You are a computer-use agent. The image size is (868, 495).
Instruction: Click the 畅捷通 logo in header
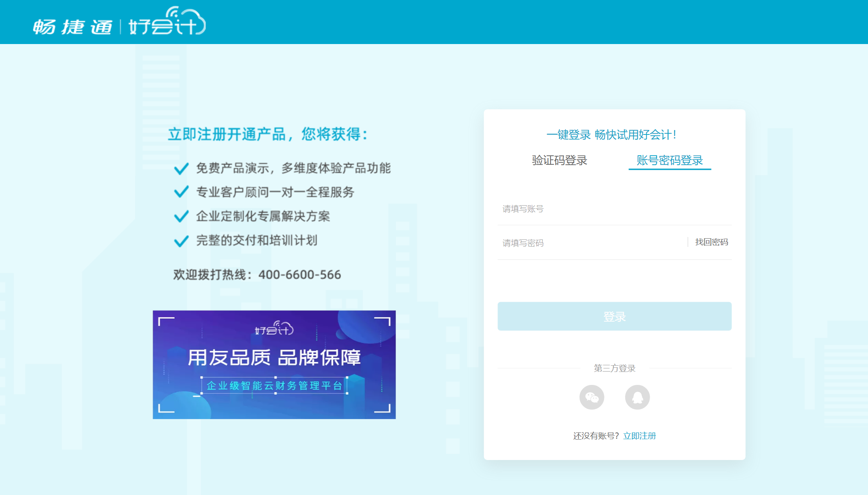pos(73,27)
